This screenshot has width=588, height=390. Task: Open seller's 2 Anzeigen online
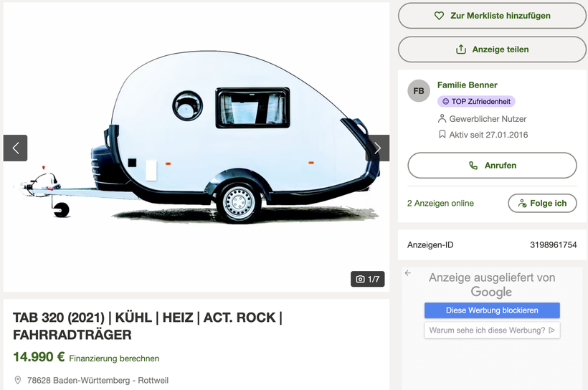(x=440, y=204)
